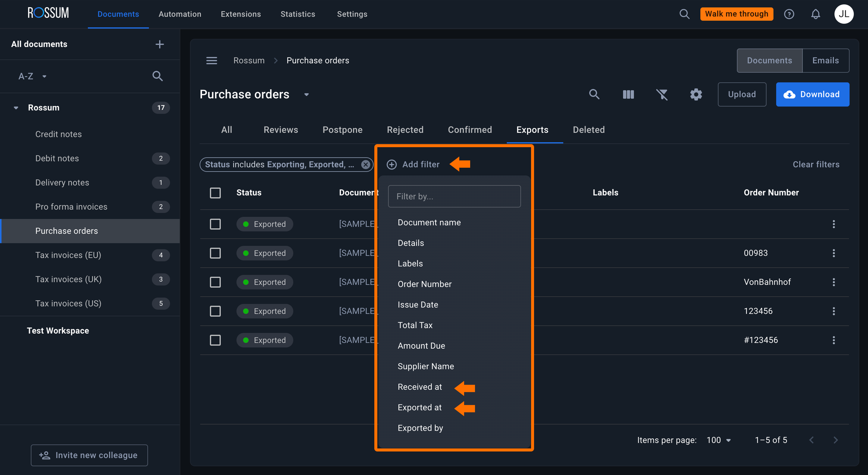This screenshot has width=868, height=475.
Task: Open the A-Z sort dropdown
Action: coord(32,76)
